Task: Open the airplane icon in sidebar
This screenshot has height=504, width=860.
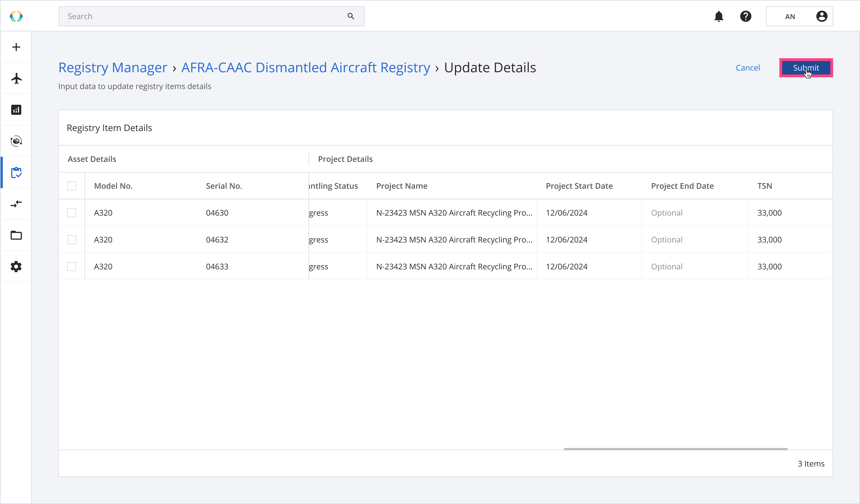Action: [16, 78]
